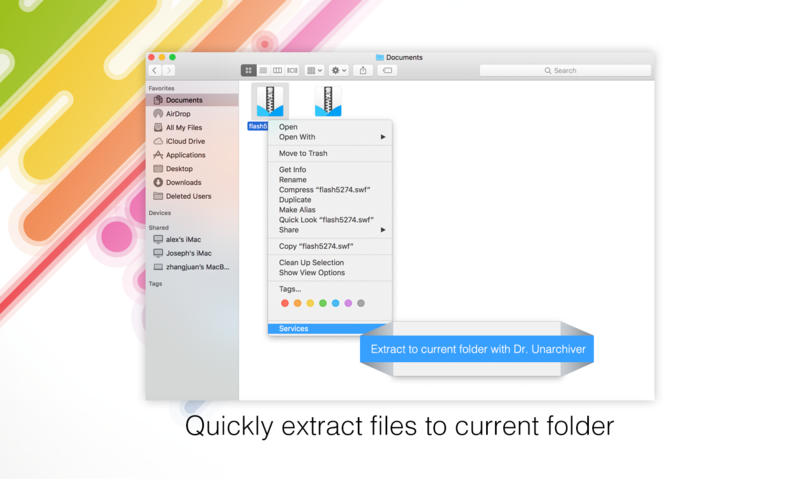The width and height of the screenshot is (800, 500).
Task: Expand the Share submenu in context menu
Action: 330,230
